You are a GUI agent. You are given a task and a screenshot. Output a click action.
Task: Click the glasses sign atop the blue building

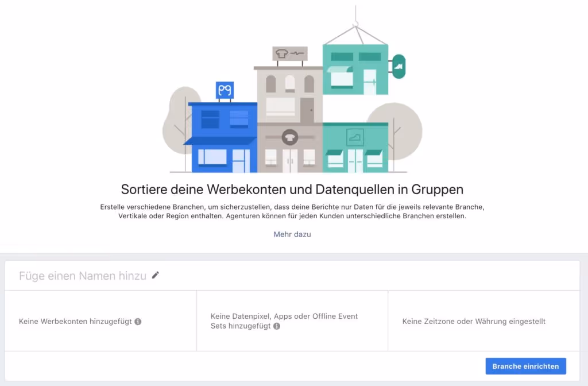point(225,90)
